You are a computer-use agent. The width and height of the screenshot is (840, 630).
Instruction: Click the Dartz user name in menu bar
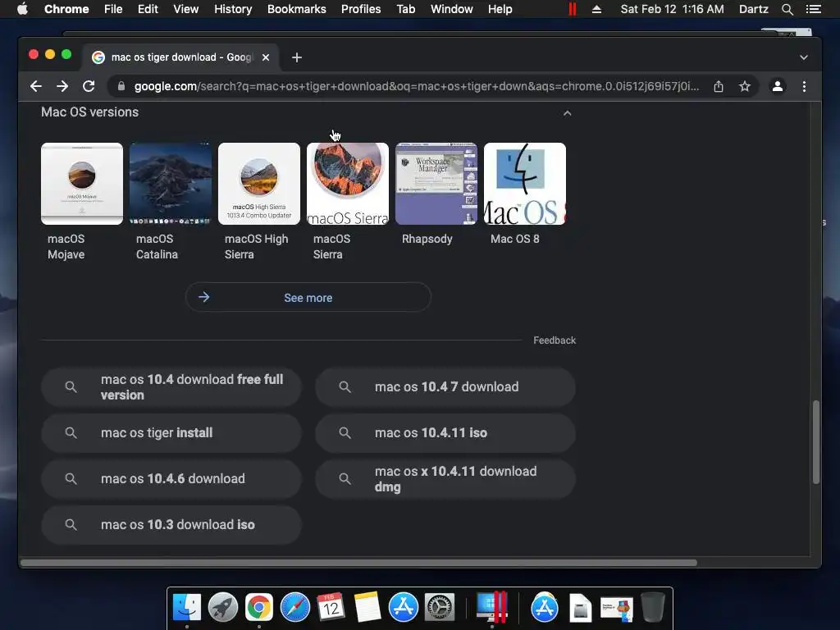click(753, 9)
